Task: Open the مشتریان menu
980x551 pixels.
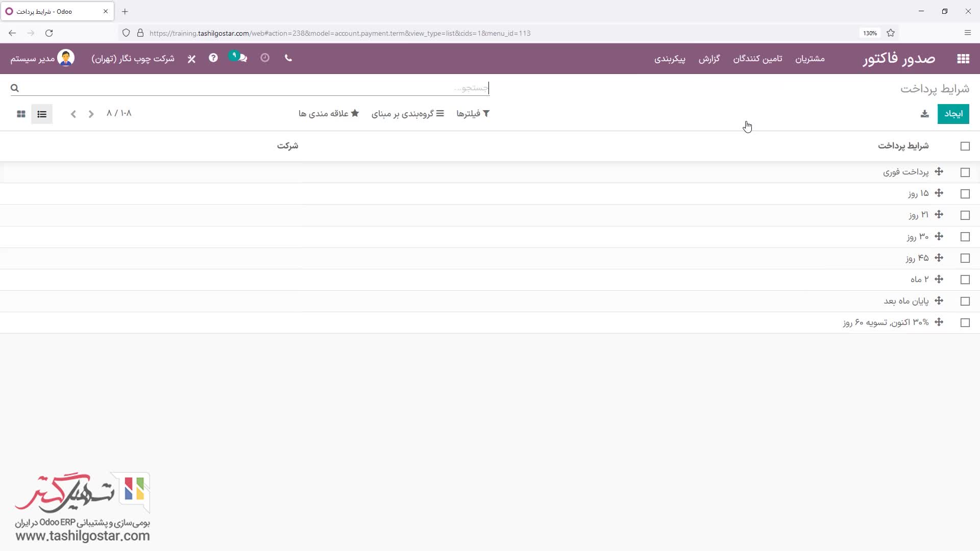Action: (x=810, y=59)
